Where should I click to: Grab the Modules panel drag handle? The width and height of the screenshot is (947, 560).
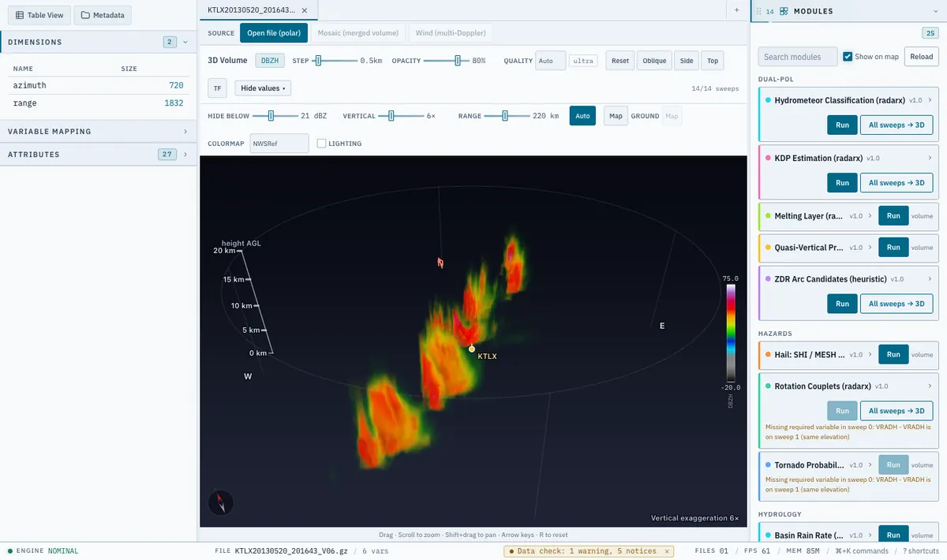[x=758, y=11]
